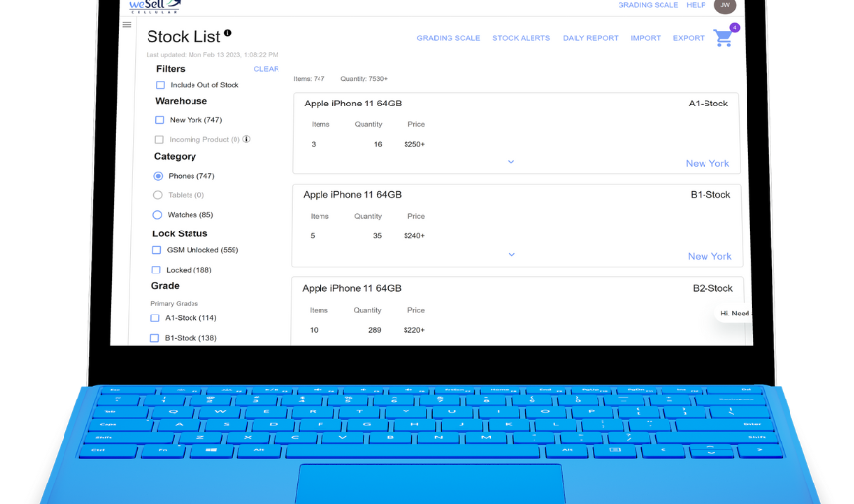Expand the A1-Stock iPhone 11 card
Screen dimensions: 854x504
click(x=511, y=161)
